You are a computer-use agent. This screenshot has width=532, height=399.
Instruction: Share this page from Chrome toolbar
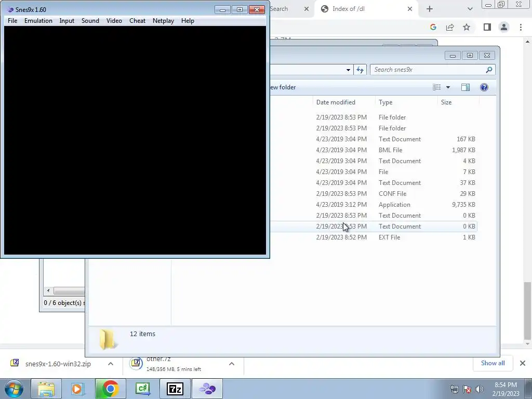click(x=450, y=27)
